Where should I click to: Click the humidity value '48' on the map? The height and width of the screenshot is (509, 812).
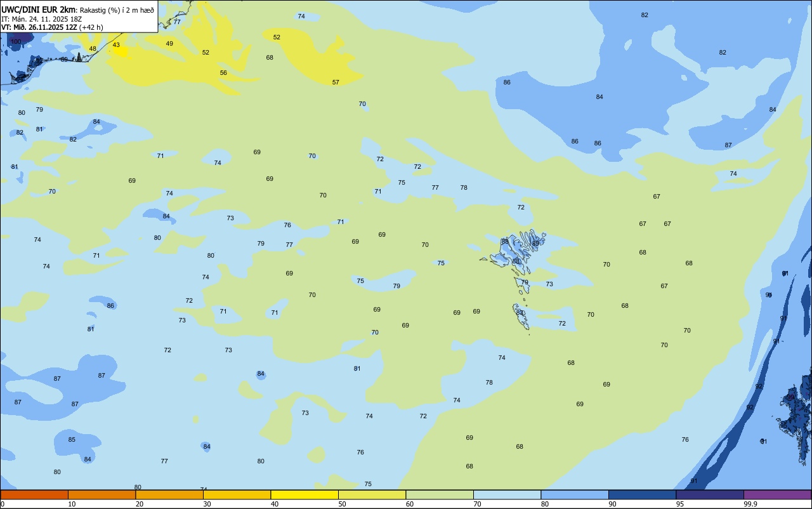pyautogui.click(x=93, y=49)
